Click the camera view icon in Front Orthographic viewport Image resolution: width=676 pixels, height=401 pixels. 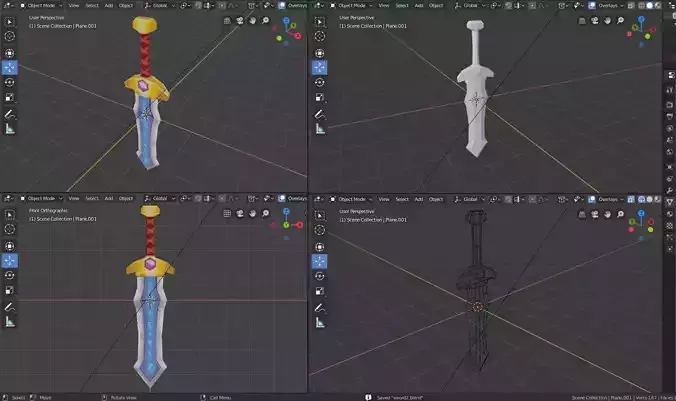coord(240,213)
